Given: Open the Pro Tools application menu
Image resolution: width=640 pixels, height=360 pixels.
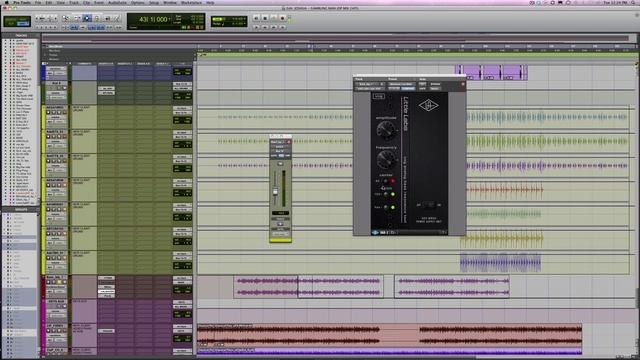Looking at the screenshot, I should coord(22,2).
